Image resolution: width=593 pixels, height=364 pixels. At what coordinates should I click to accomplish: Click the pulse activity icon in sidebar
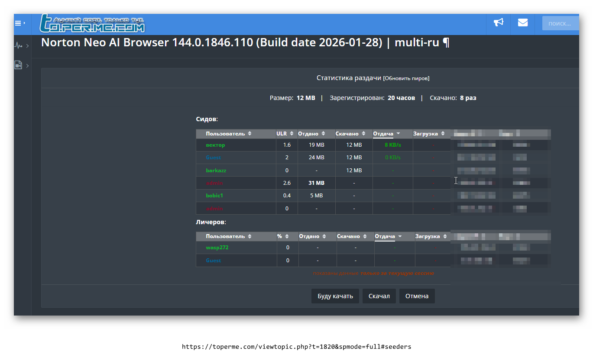[x=18, y=45]
